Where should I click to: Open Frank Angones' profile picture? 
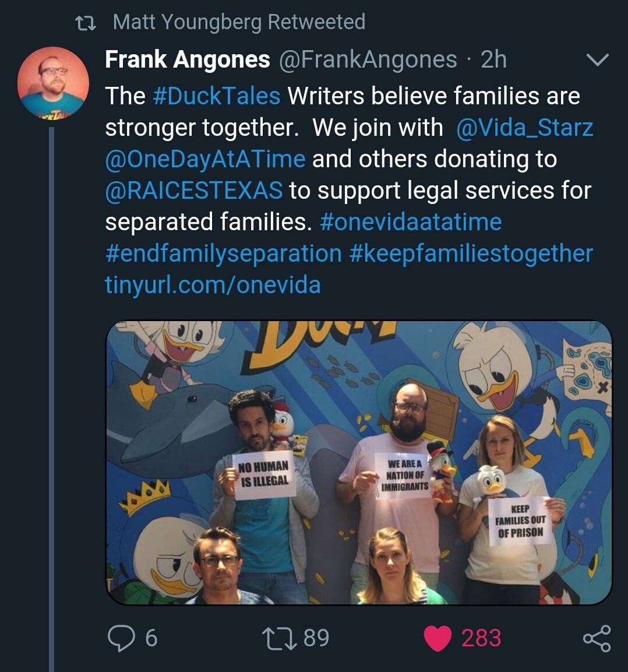tap(53, 83)
